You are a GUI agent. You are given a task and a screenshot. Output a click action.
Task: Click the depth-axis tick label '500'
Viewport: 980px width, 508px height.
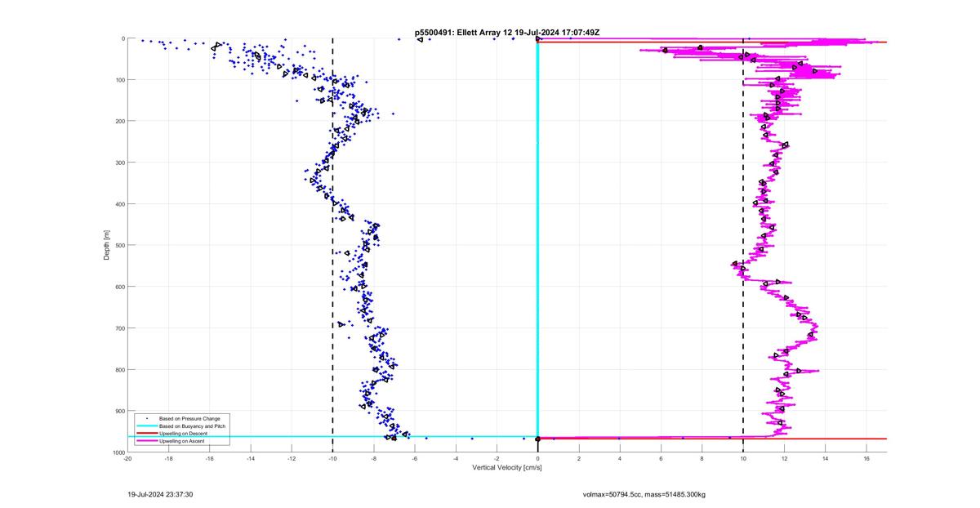[x=119, y=245]
